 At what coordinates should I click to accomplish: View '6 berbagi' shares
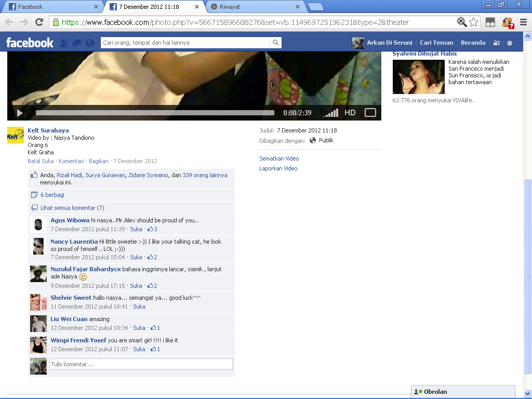click(x=52, y=195)
